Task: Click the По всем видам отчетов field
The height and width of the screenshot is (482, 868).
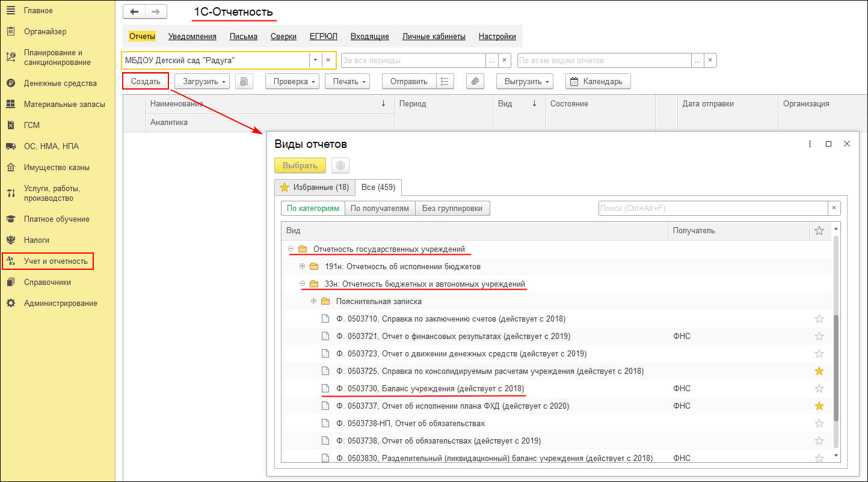Action: click(x=604, y=60)
